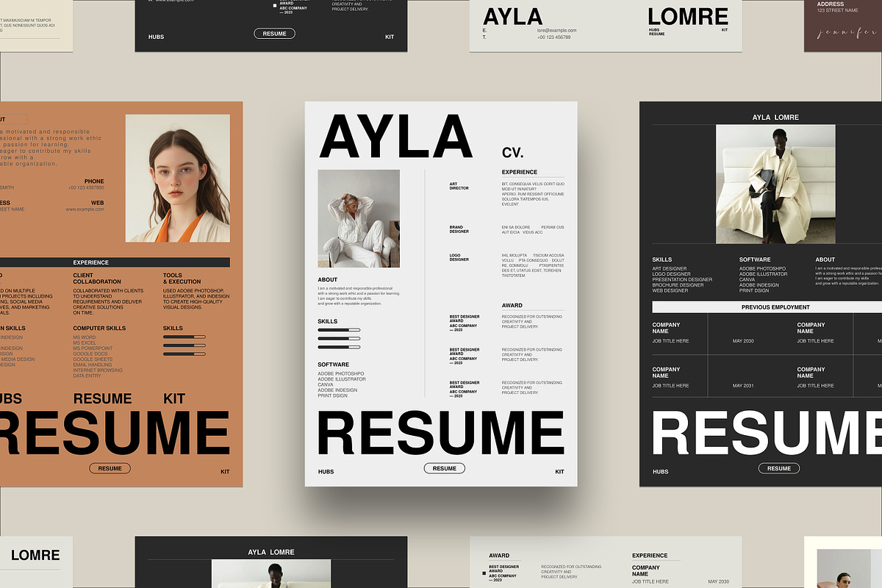The image size is (882, 588).
Task: Click MAY 2031 on the right dark page
Action: click(743, 386)
